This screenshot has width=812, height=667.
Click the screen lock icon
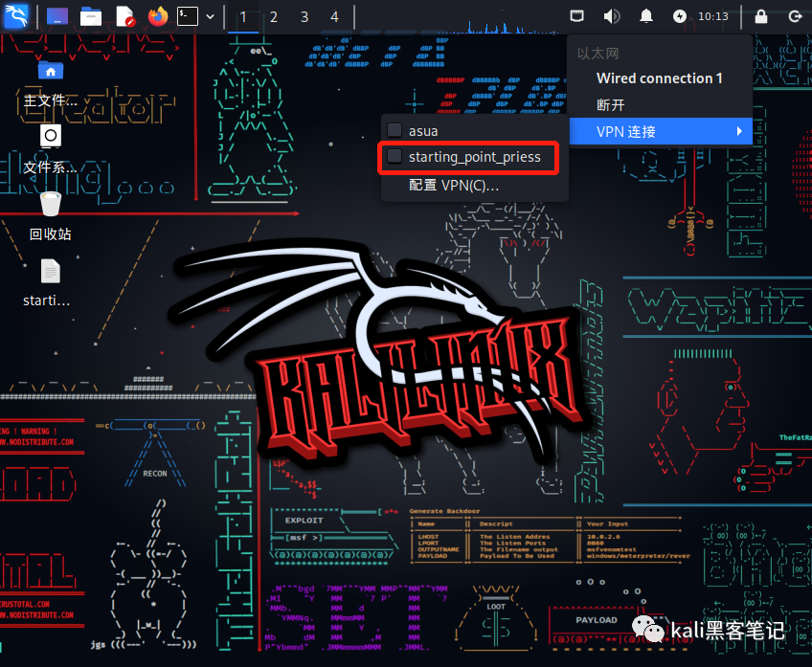point(761,16)
